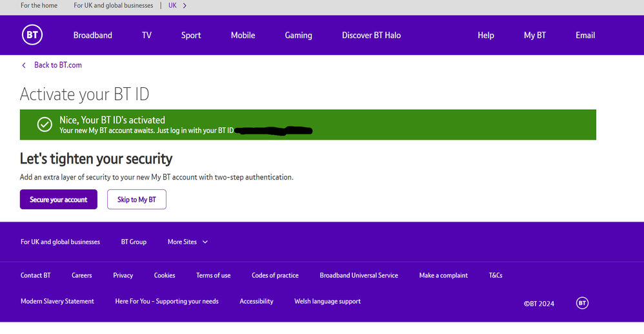Image resolution: width=644 pixels, height=334 pixels.
Task: Click the Let's tighten your security heading
Action: click(96, 159)
